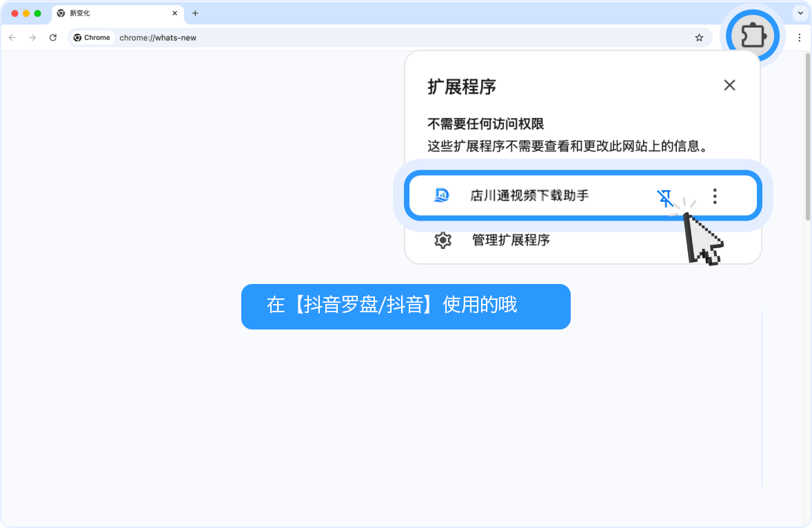Open more options for 店川通视频下载助手
This screenshot has width=812, height=528.
point(715,196)
